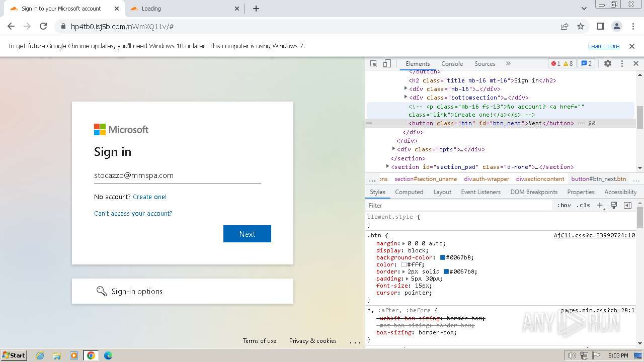644x362 pixels.
Task: Select the button btn_next element row
Action: tap(501, 123)
